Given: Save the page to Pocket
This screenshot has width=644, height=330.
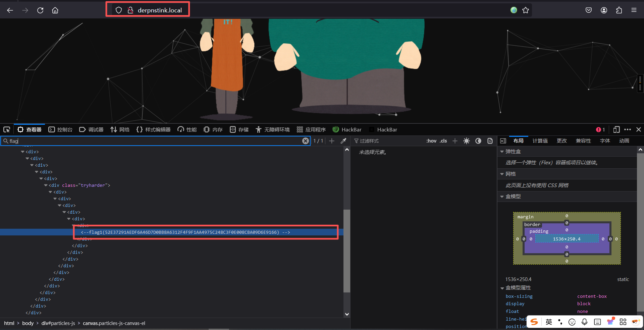Looking at the screenshot, I should tap(589, 10).
